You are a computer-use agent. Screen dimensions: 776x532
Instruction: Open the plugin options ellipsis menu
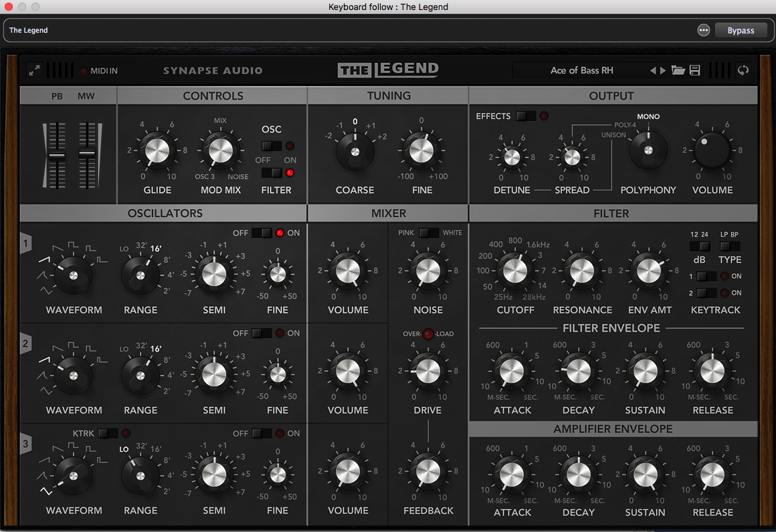(x=703, y=30)
